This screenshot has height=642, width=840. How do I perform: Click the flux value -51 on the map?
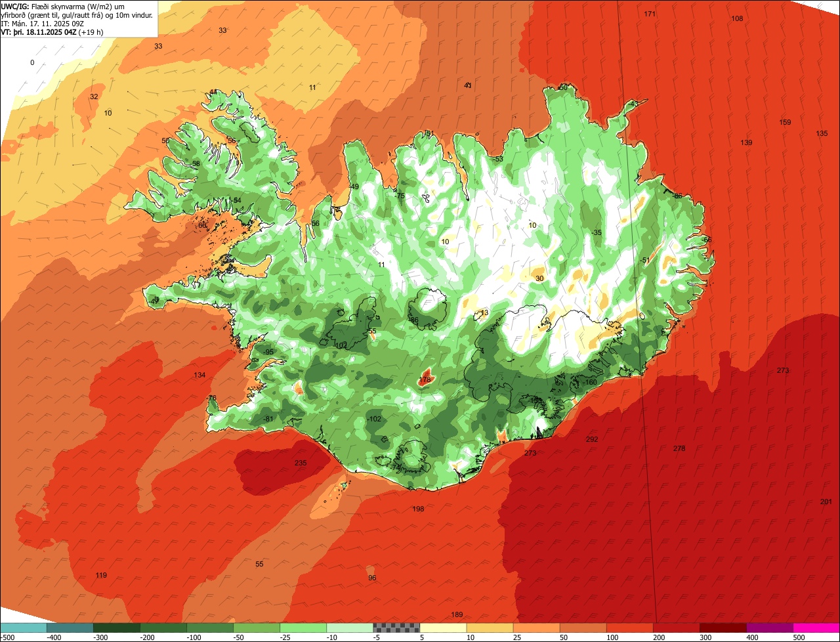coord(645,260)
